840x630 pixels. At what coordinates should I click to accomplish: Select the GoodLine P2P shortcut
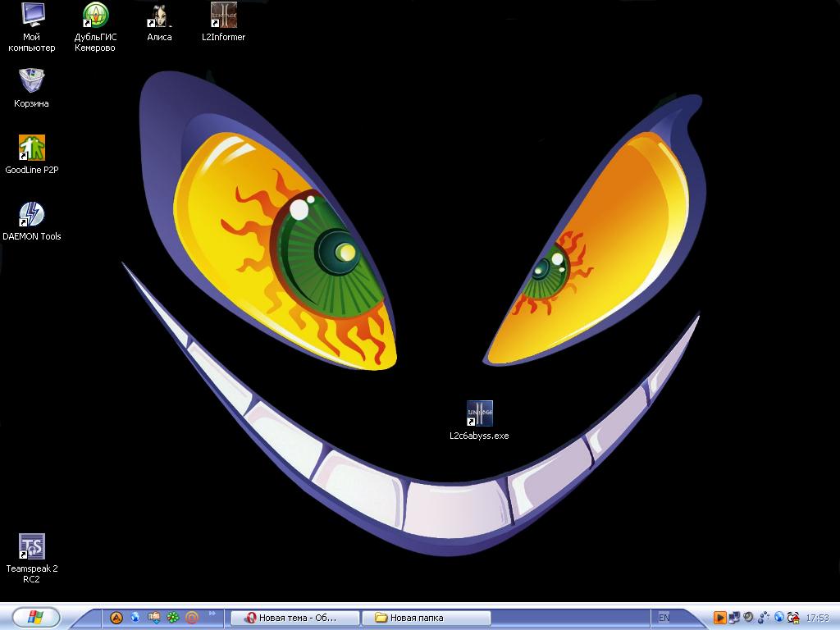click(x=32, y=155)
